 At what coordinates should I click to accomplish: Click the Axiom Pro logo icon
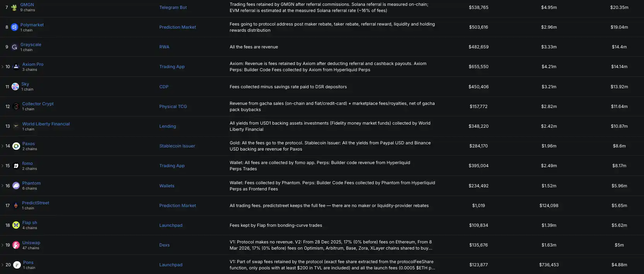pos(16,67)
